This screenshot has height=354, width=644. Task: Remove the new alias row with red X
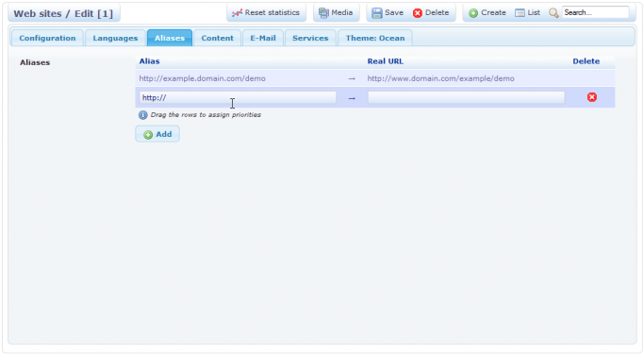click(x=592, y=97)
